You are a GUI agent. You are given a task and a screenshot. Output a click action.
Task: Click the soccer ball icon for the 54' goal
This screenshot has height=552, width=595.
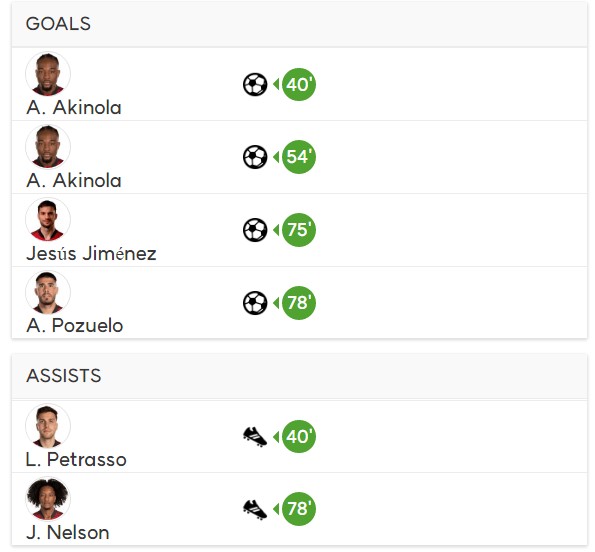click(255, 157)
